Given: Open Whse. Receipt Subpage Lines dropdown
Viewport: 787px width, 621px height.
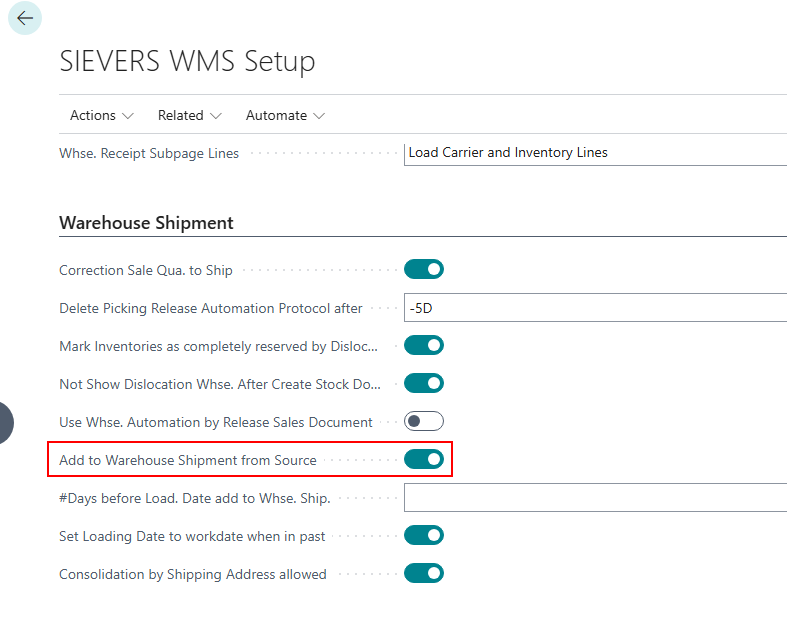Looking at the screenshot, I should tap(594, 153).
